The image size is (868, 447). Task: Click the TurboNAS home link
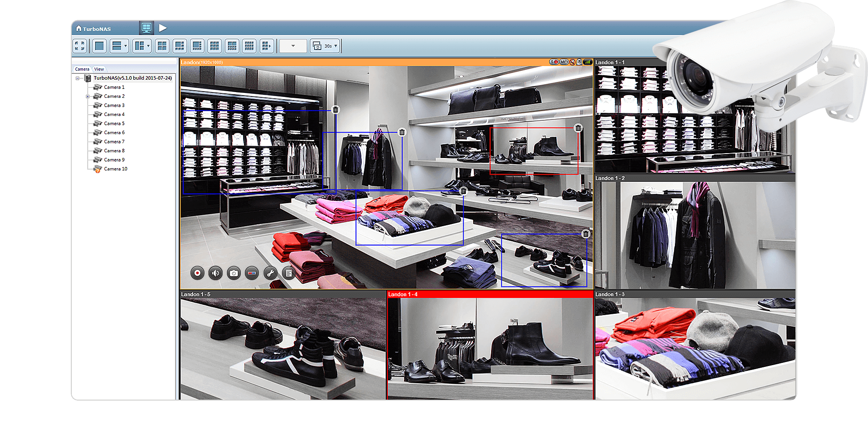(x=93, y=29)
